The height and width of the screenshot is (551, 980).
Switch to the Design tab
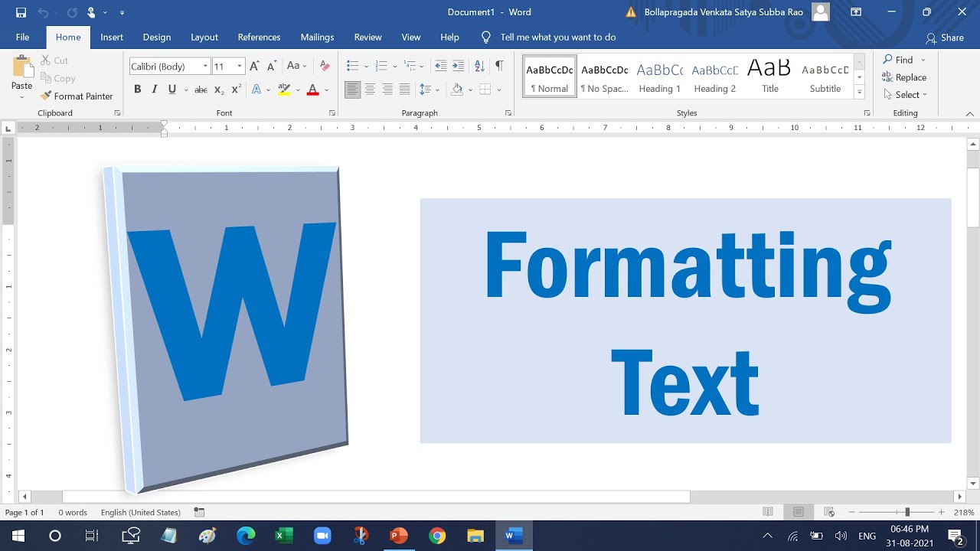tap(157, 37)
